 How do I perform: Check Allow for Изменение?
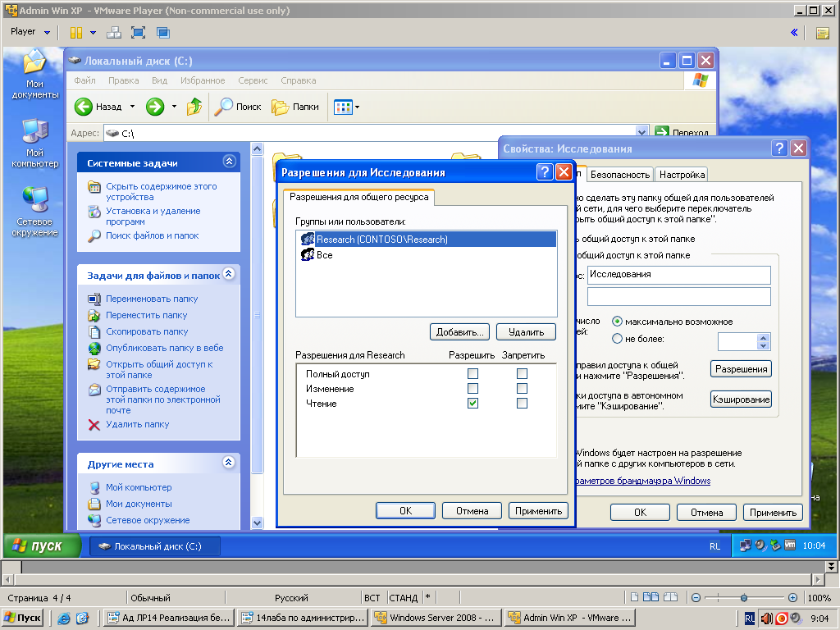472,388
